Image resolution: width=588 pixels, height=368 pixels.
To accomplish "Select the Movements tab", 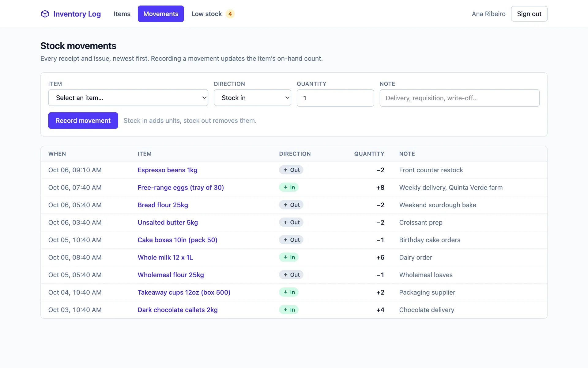I will (161, 14).
